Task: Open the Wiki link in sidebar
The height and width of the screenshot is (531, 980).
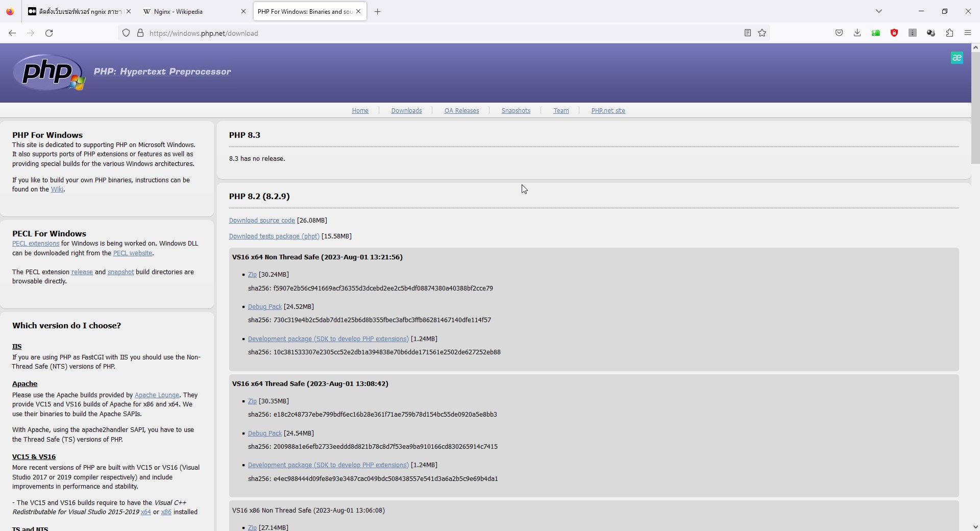Action: click(x=57, y=189)
